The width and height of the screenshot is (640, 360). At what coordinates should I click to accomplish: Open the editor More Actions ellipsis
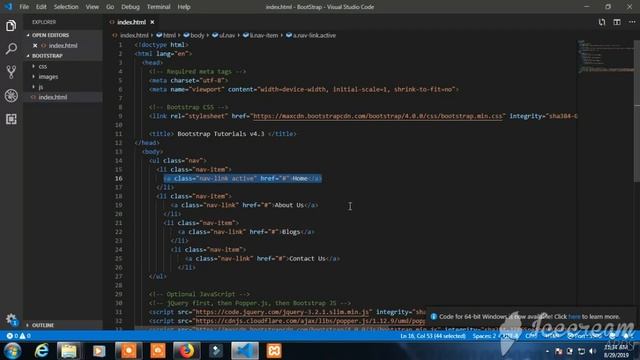[632, 22]
